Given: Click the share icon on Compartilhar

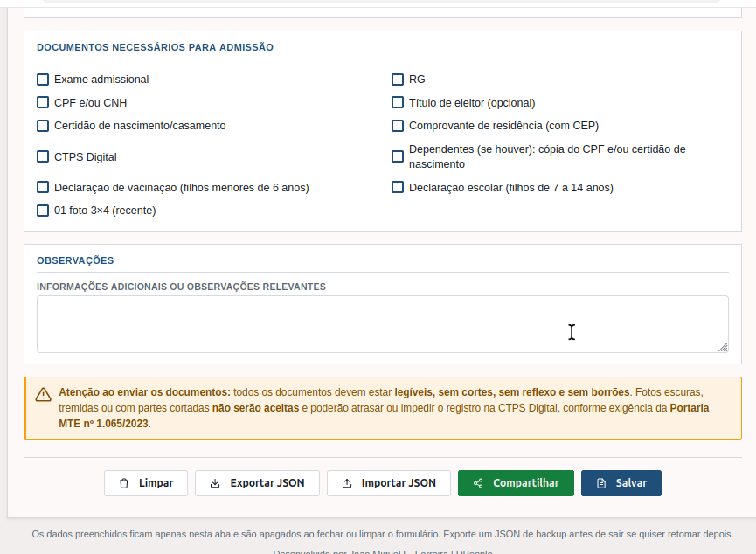Looking at the screenshot, I should [478, 483].
